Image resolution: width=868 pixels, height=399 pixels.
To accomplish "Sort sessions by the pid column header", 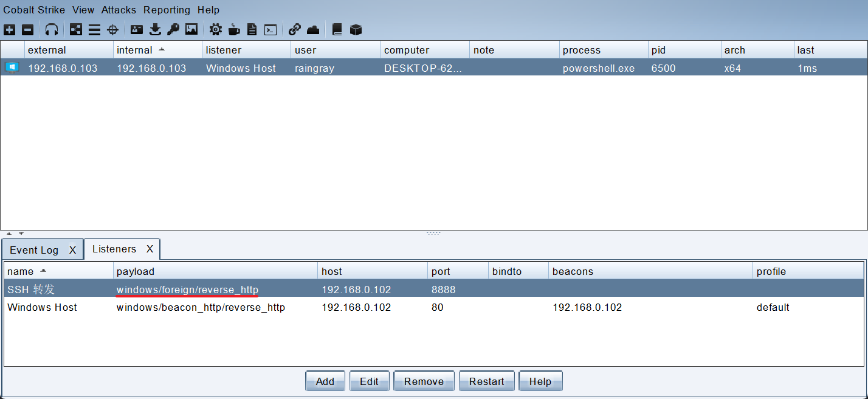I will [x=684, y=50].
